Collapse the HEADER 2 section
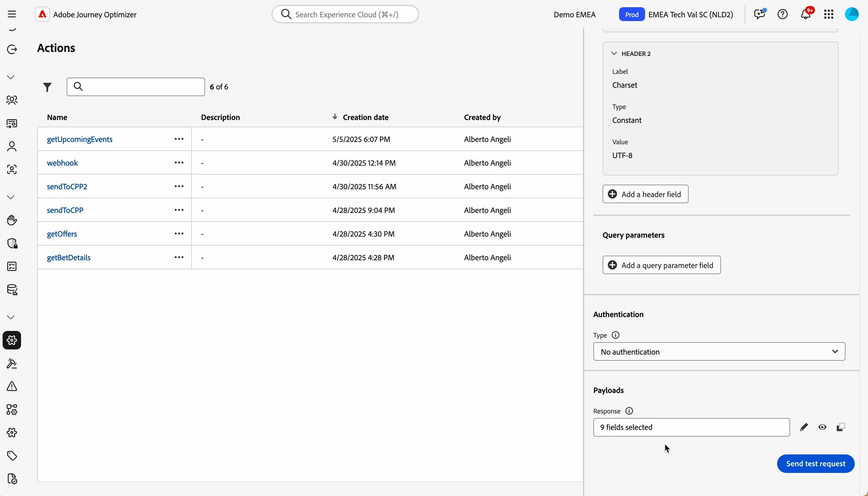 (x=614, y=53)
